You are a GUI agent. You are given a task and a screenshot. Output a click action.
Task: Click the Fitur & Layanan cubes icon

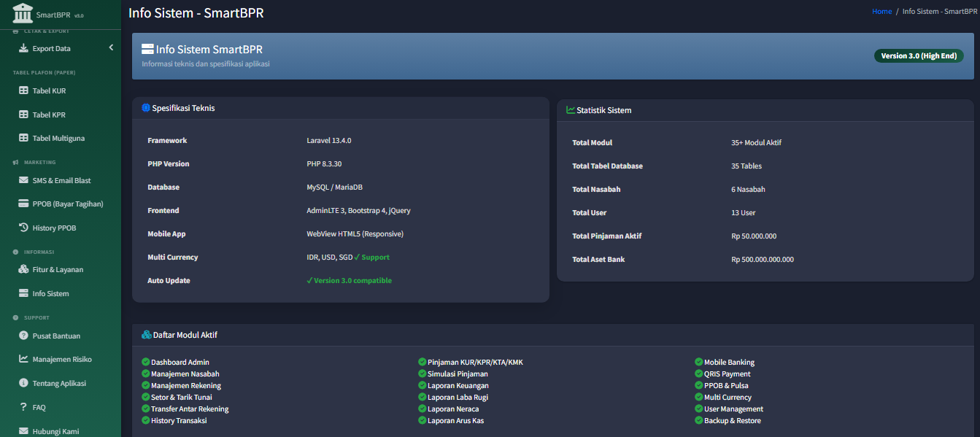click(x=23, y=269)
